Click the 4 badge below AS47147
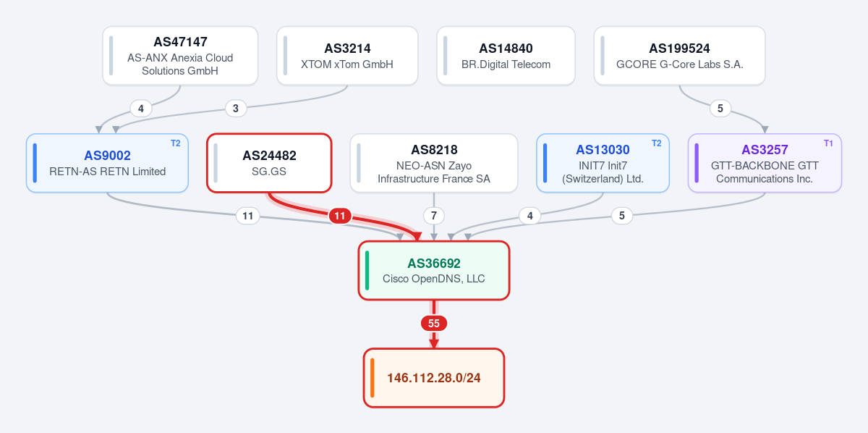Viewport: 868px width, 433px height. point(141,109)
